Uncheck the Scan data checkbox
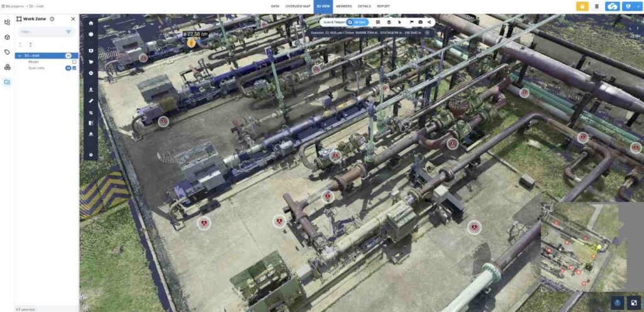The height and width of the screenshot is (312, 644). [x=74, y=68]
